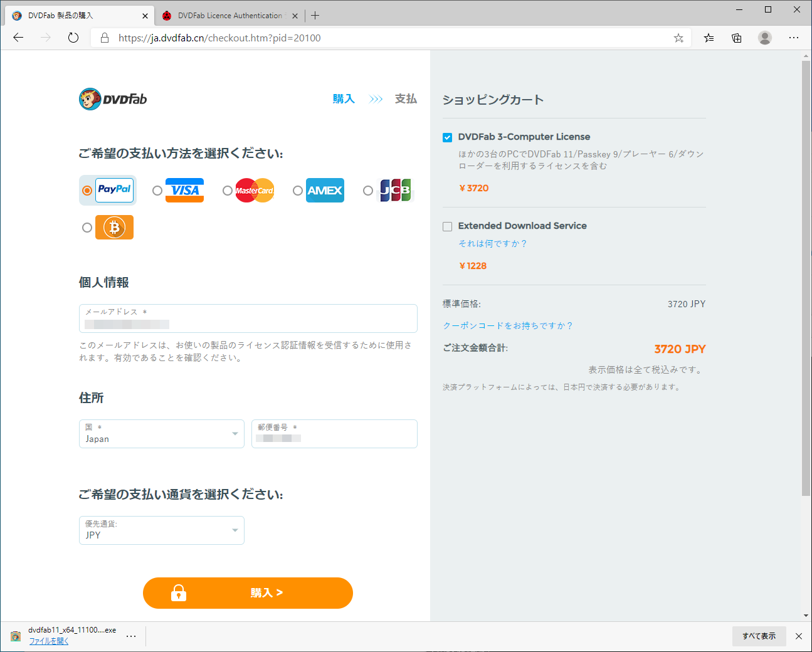Open the browser profile avatar
This screenshot has width=812, height=652.
[x=765, y=38]
